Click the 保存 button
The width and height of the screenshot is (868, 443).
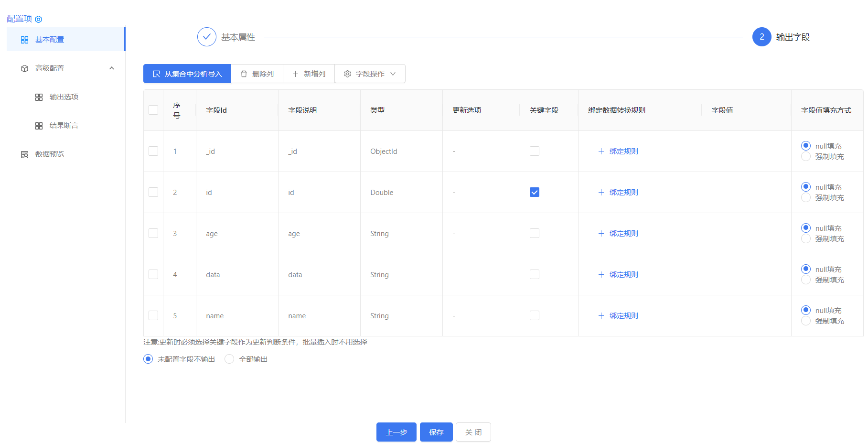[436, 432]
